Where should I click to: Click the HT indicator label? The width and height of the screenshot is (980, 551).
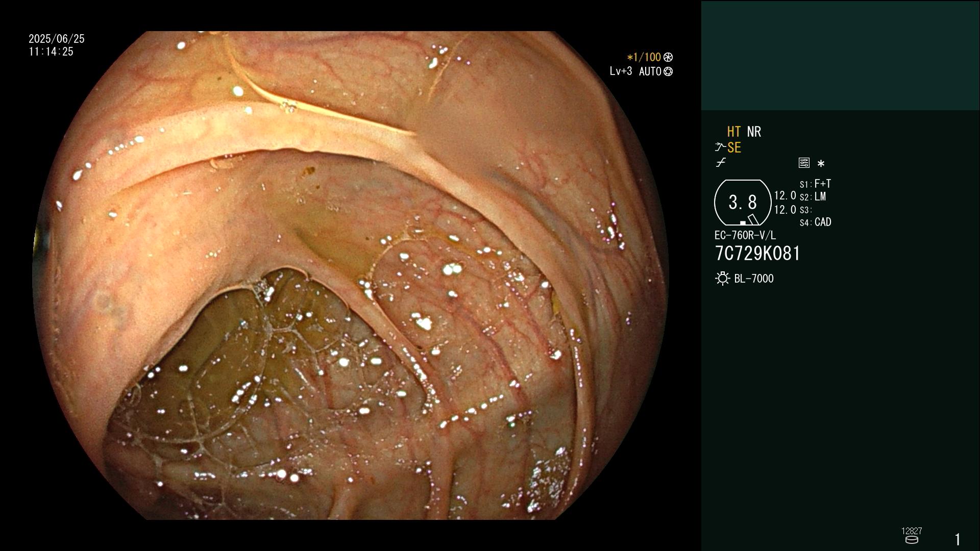pyautogui.click(x=733, y=132)
